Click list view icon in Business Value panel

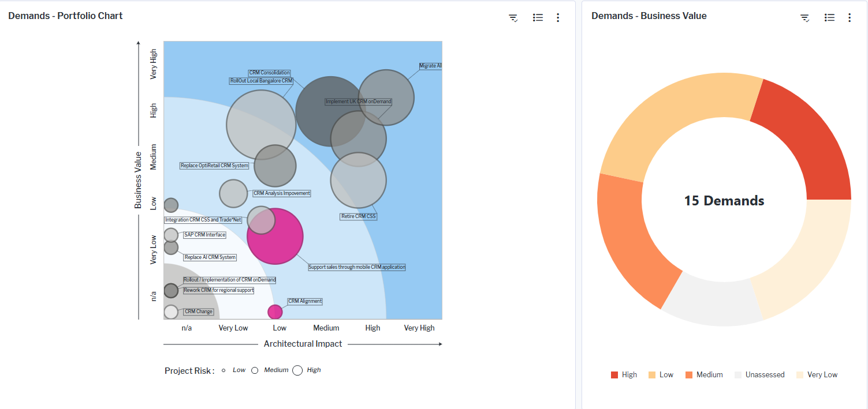point(829,18)
